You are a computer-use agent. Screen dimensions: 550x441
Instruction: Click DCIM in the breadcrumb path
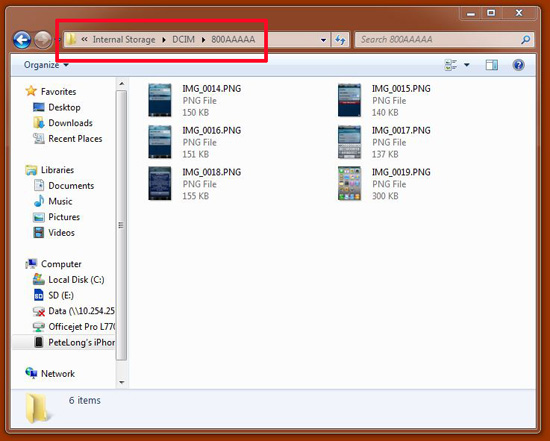click(x=183, y=40)
